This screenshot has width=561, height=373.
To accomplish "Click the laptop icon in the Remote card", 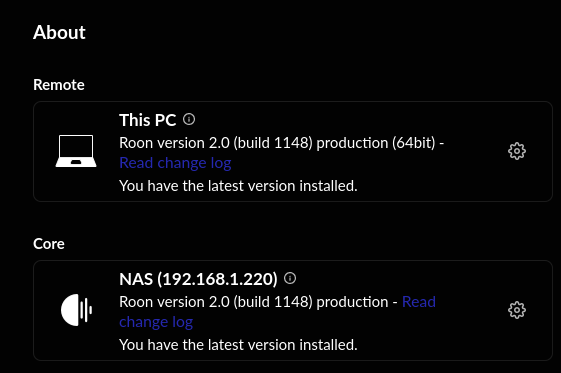I will coord(76,151).
